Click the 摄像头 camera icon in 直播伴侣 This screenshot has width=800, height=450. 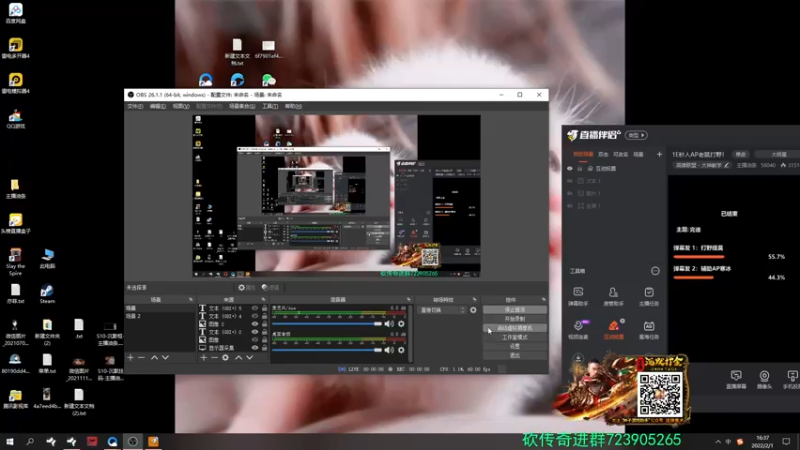coord(764,379)
